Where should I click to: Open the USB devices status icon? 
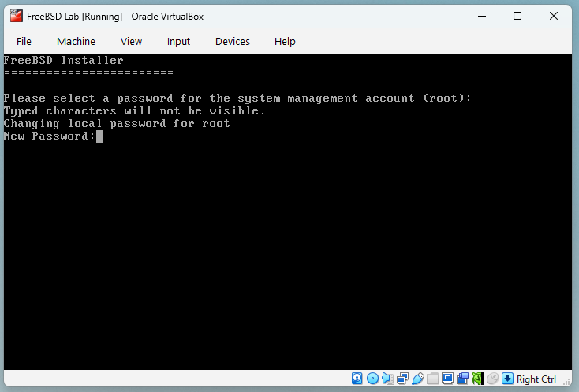pos(418,379)
